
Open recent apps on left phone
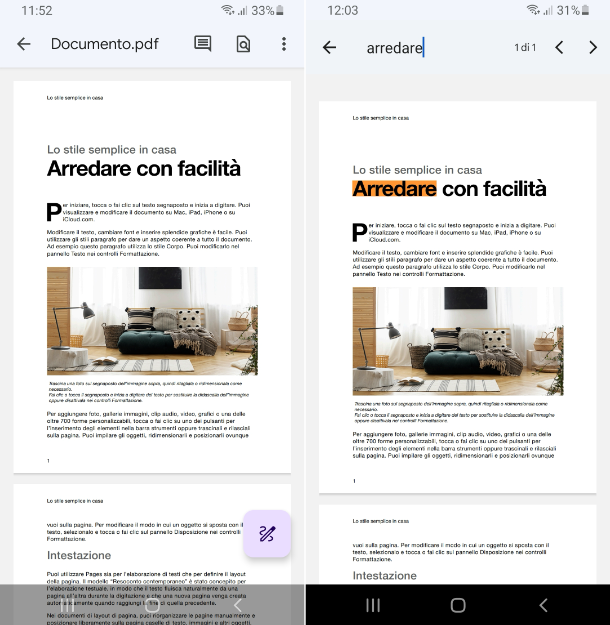(67, 605)
